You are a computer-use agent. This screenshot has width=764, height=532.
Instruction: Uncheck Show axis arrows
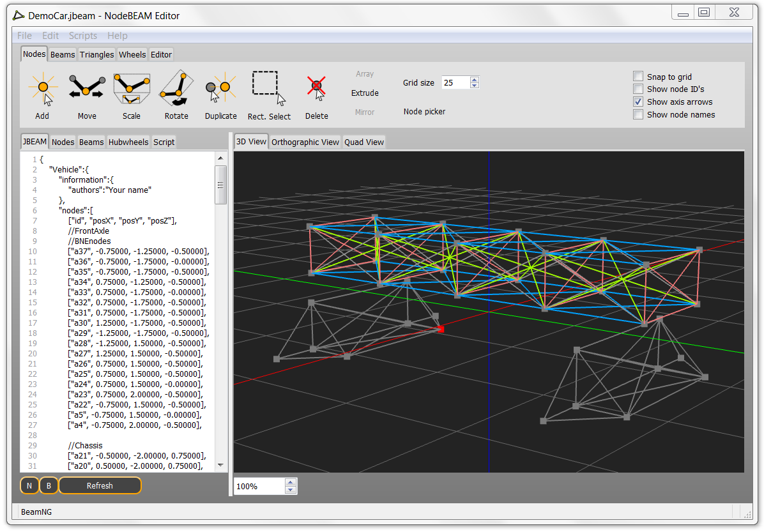[x=638, y=102]
